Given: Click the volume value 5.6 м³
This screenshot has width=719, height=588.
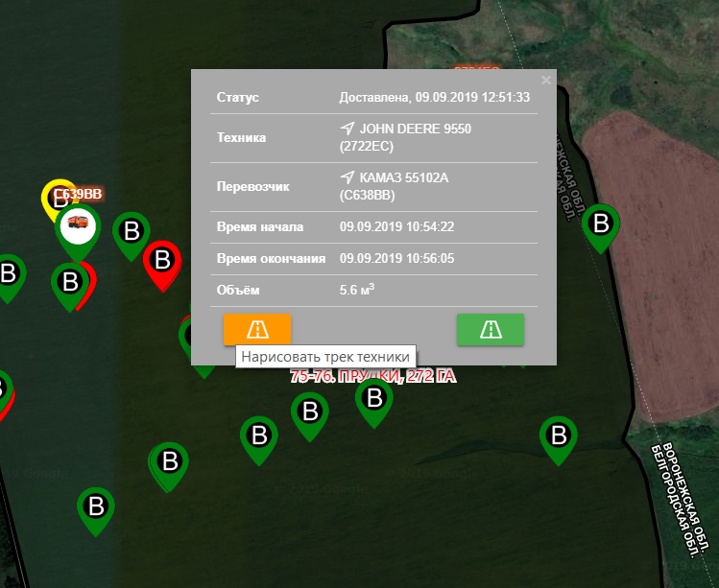Looking at the screenshot, I should (357, 290).
